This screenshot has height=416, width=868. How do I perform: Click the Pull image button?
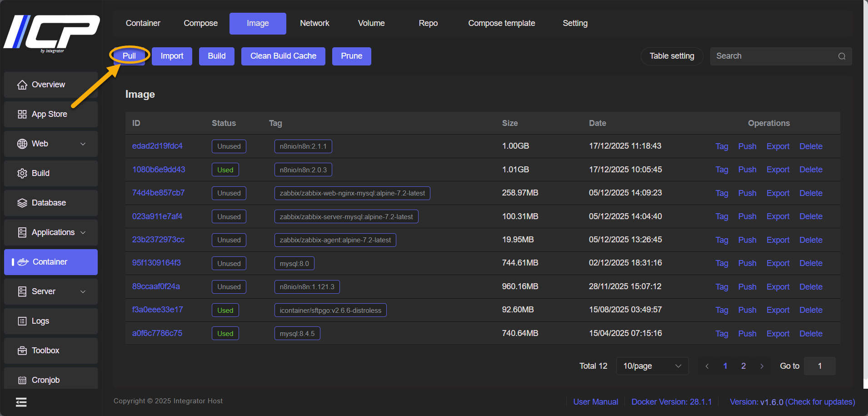(x=129, y=56)
